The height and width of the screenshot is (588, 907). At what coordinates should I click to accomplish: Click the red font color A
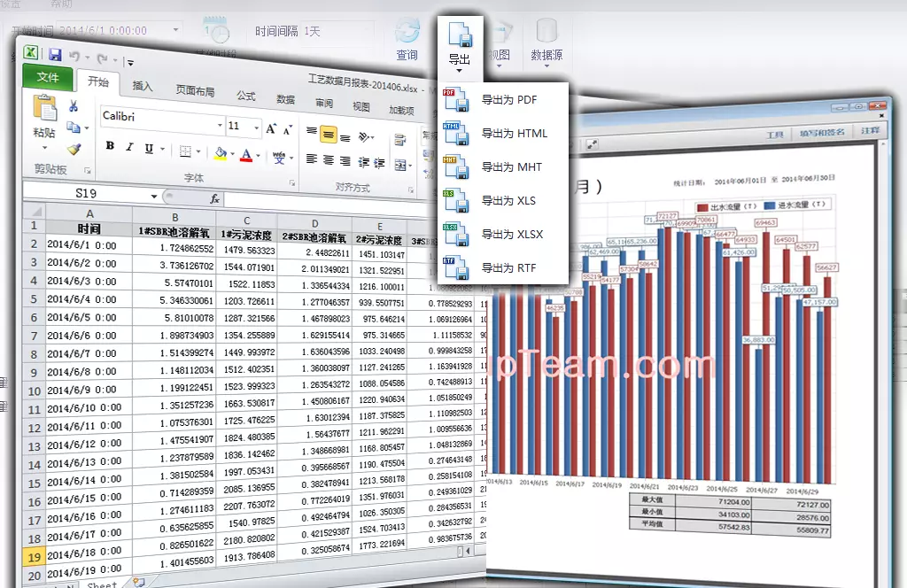pyautogui.click(x=246, y=155)
